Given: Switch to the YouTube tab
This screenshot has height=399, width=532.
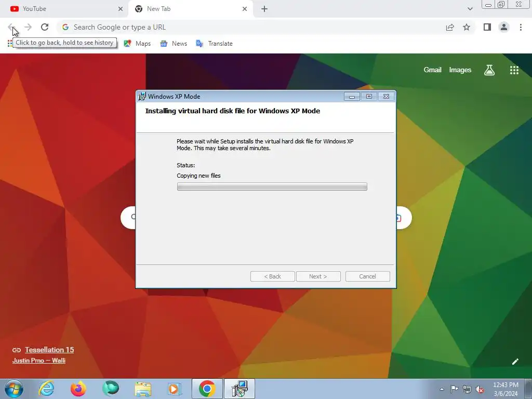Looking at the screenshot, I should (64, 9).
